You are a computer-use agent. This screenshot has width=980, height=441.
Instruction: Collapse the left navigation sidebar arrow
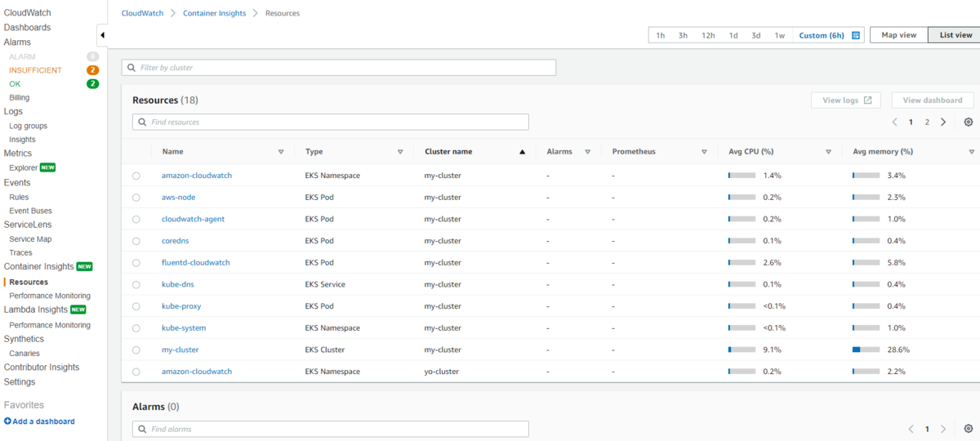(x=102, y=35)
